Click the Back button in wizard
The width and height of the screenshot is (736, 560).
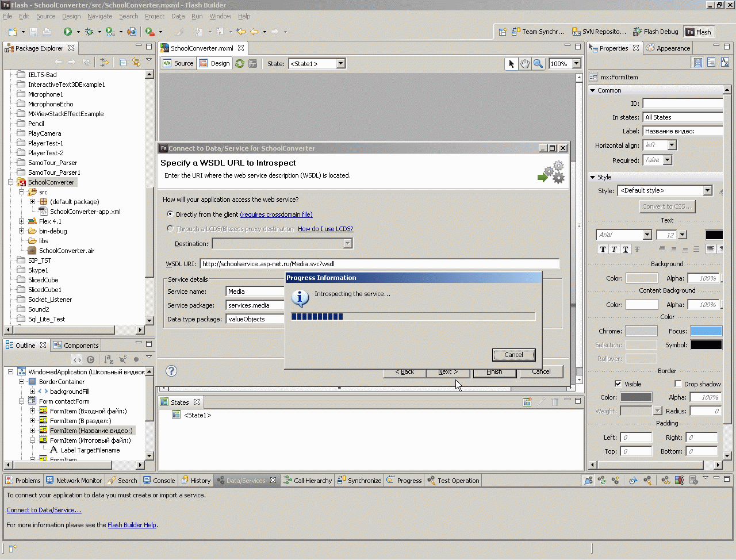click(405, 371)
